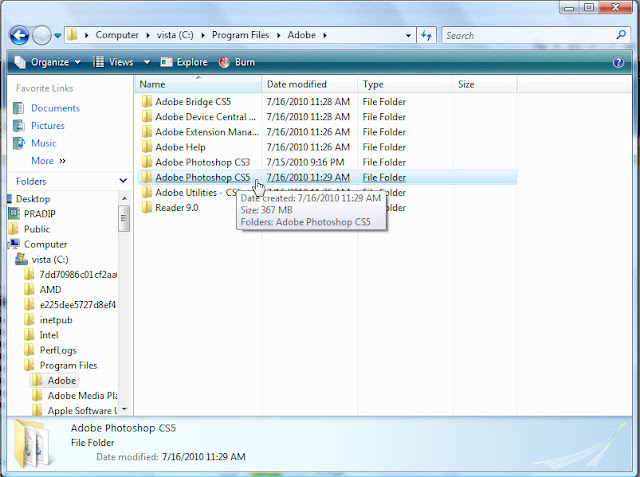Open recent pages dropdown beside Forward button
The height and width of the screenshot is (477, 640).
58,35
